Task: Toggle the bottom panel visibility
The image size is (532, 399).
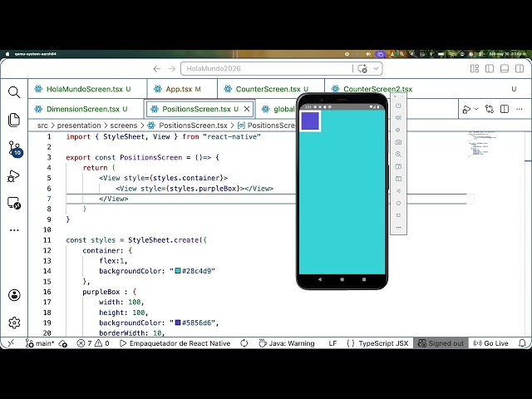Action: coord(505,69)
